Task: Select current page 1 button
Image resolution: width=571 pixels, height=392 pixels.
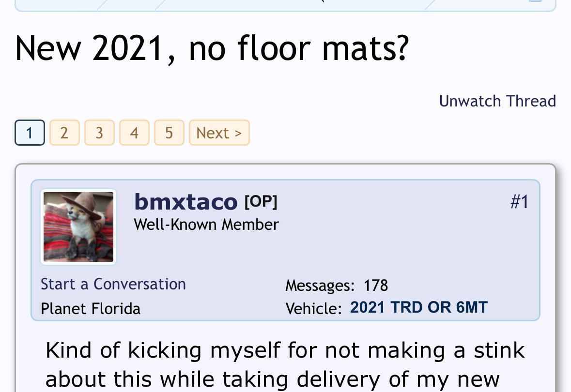Action: 30,133
